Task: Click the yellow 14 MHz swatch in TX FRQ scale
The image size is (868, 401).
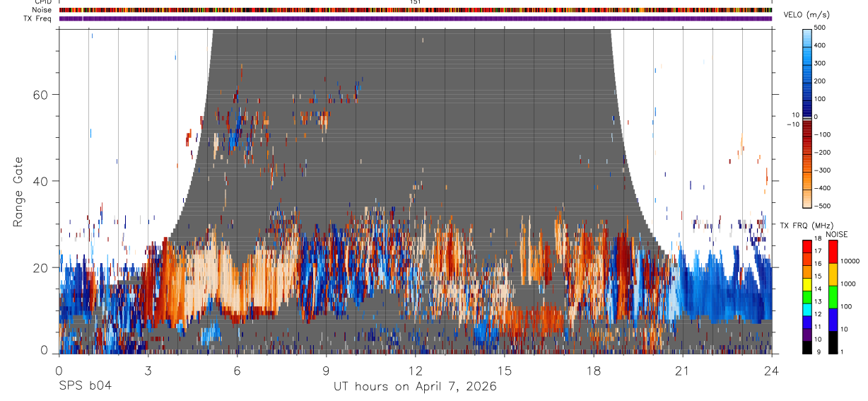Action: pyautogui.click(x=807, y=284)
